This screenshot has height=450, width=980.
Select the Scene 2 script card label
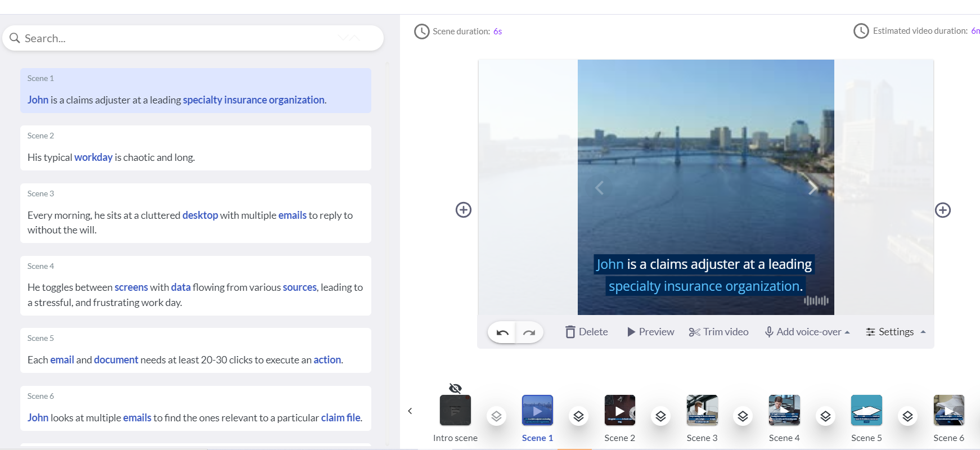coord(41,136)
